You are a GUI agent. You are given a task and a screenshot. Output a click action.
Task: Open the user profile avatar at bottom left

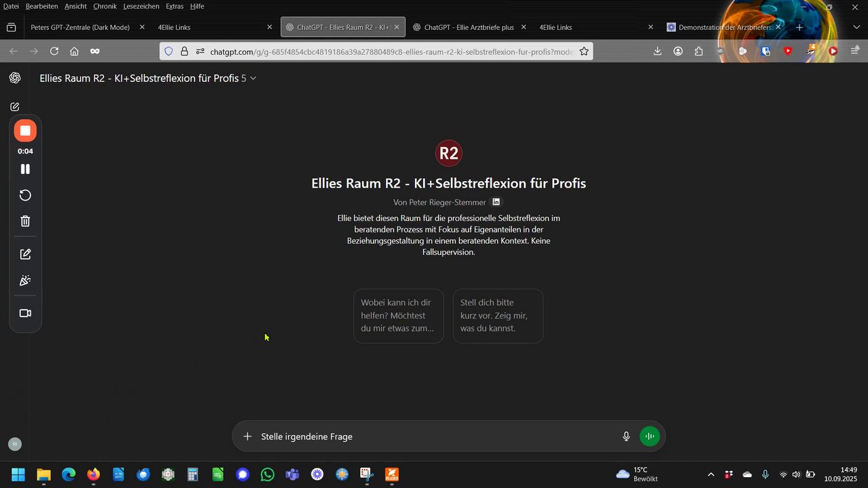[15, 444]
